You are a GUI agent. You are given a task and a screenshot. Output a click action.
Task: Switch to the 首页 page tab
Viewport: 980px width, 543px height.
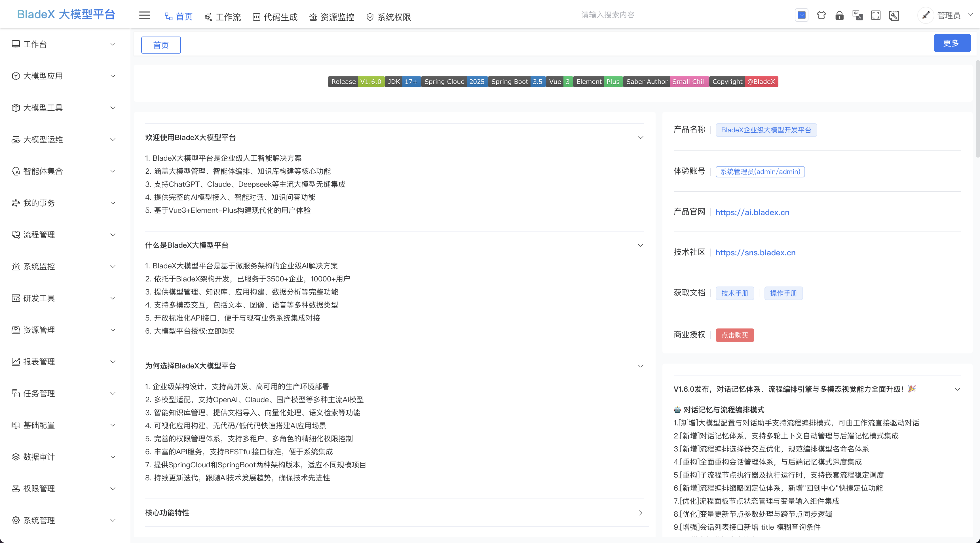161,45
